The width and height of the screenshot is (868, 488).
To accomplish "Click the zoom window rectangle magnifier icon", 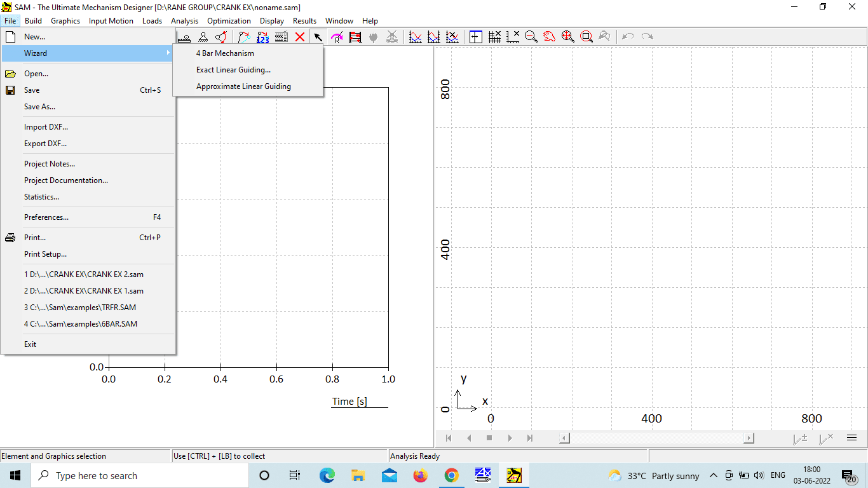I will click(587, 37).
